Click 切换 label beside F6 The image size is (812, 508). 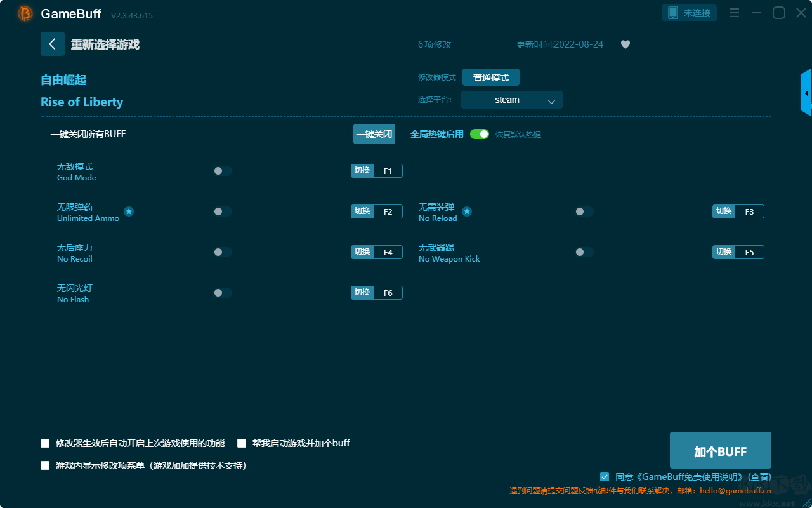coord(362,293)
